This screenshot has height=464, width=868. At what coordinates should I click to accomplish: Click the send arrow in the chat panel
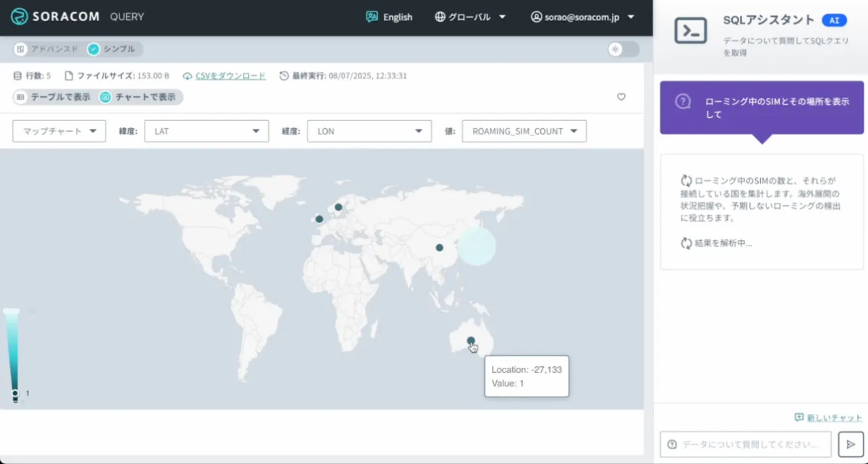tap(851, 444)
